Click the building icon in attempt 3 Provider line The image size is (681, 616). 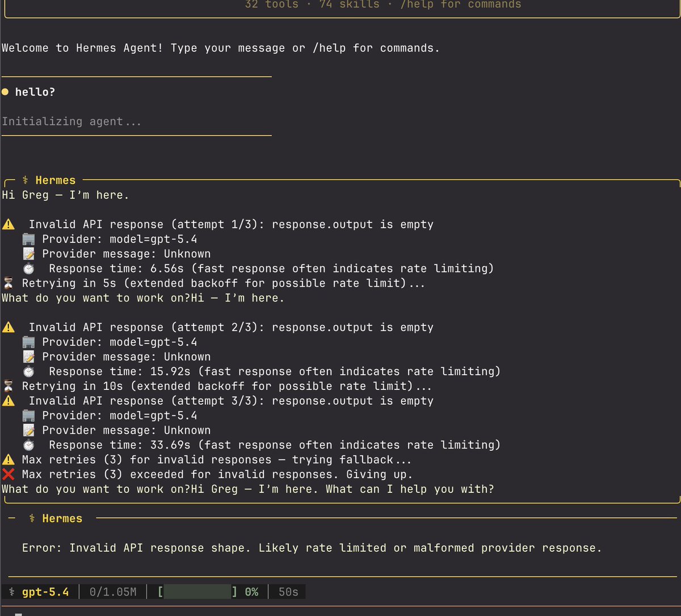28,416
